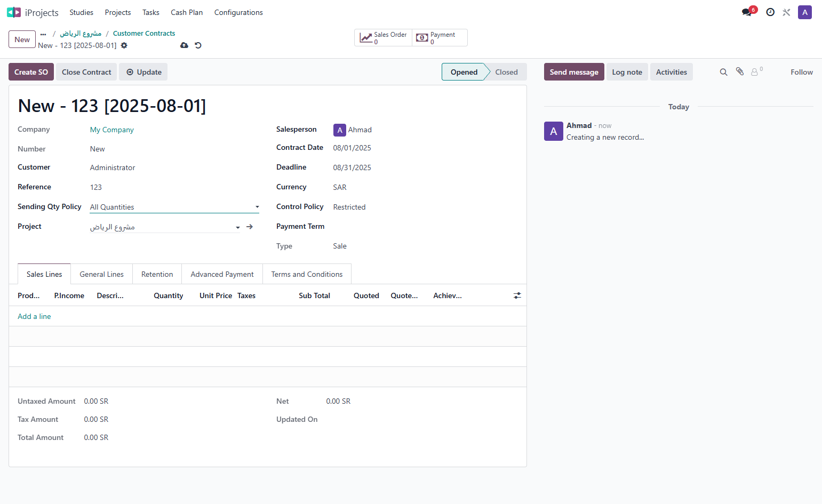The width and height of the screenshot is (822, 504).
Task: Attach files using the paperclip icon
Action: pyautogui.click(x=740, y=71)
